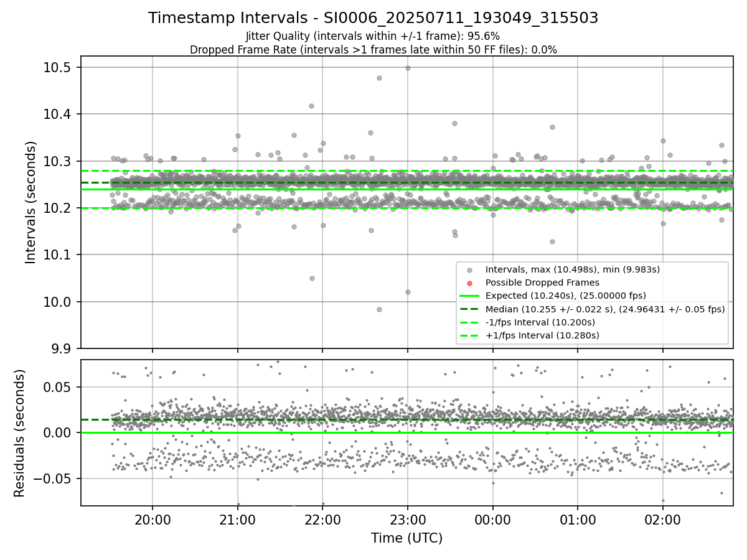Click the legend entry 'Intervals, max (10.498s), min (9.983s)'
The width and height of the screenshot is (747, 560).
572,269
